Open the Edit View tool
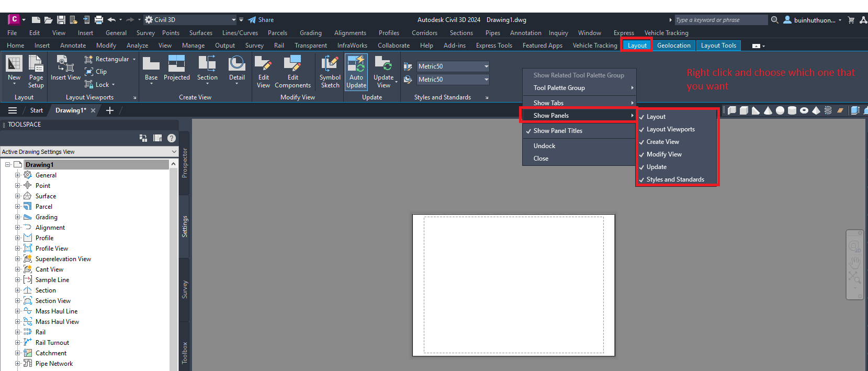Viewport: 868px width, 371px height. tap(264, 72)
